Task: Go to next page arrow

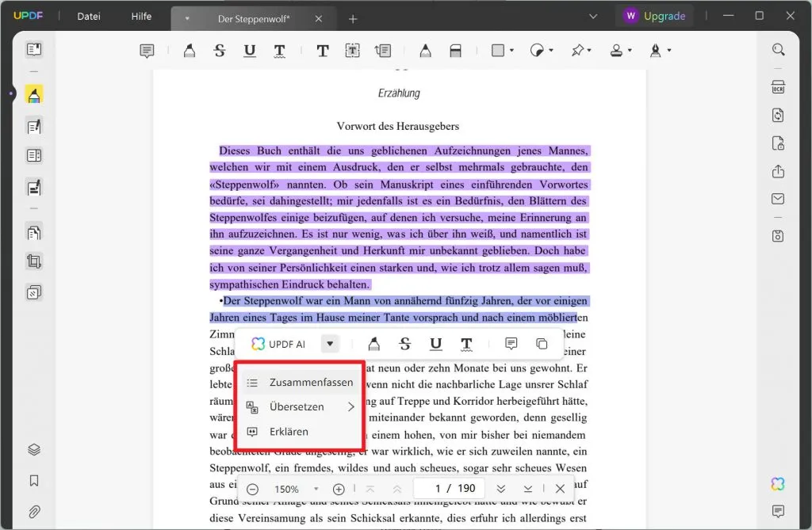Action: pyautogui.click(x=501, y=489)
